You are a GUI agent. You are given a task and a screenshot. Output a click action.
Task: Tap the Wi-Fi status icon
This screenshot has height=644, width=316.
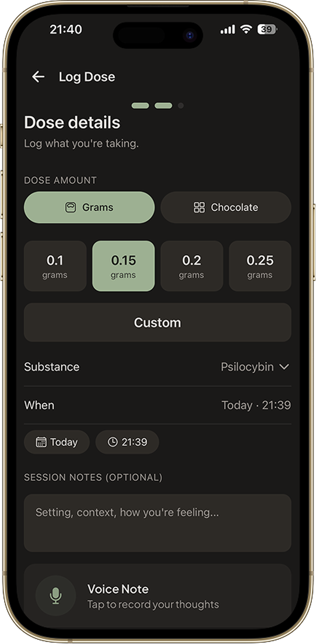(x=245, y=29)
